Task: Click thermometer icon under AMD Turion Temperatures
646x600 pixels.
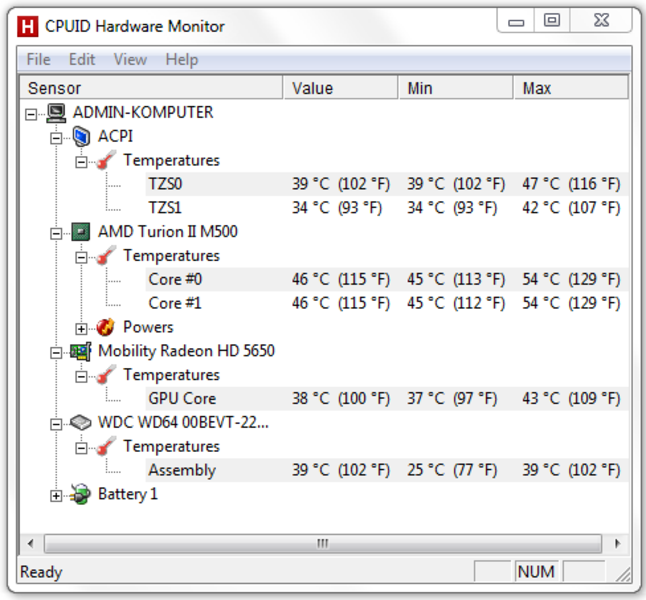Action: coord(106,256)
